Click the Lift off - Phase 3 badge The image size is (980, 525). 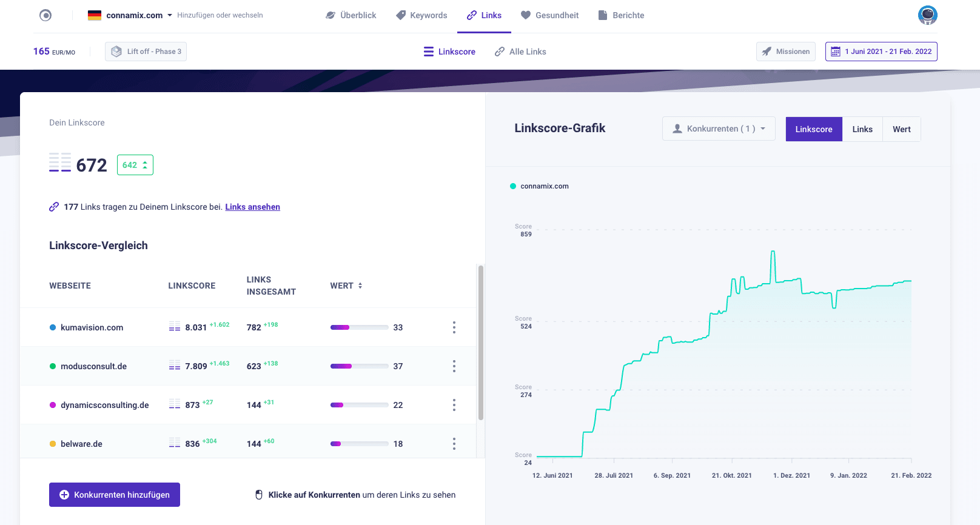(146, 52)
